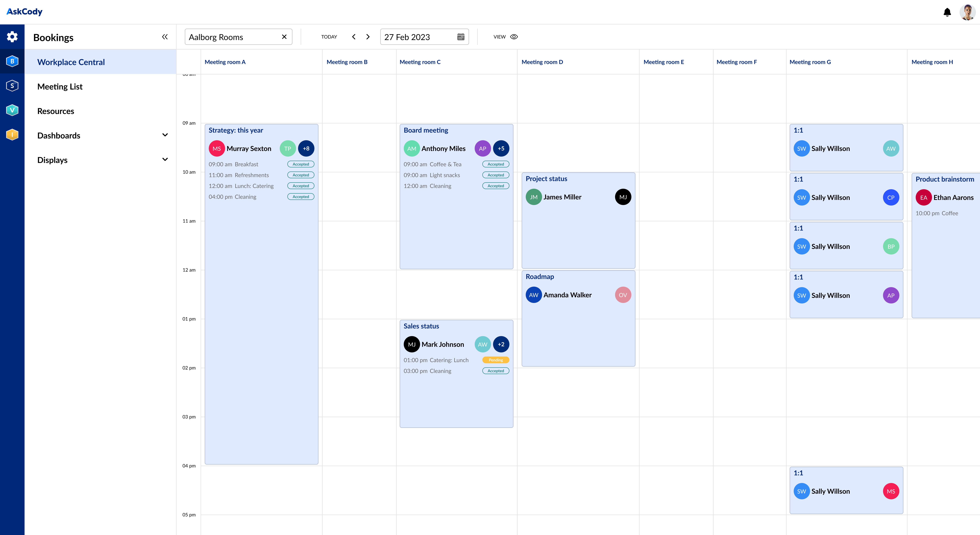Toggle the VIEW eye visibility icon
Viewport: 980px width, 535px height.
point(514,37)
